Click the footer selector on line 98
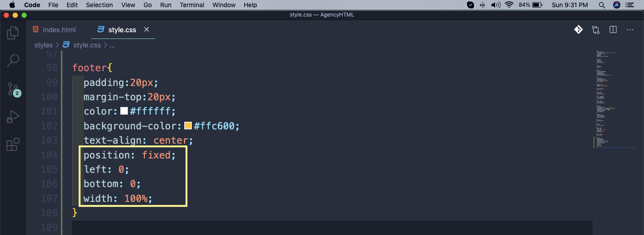The height and width of the screenshot is (235, 644). click(89, 68)
